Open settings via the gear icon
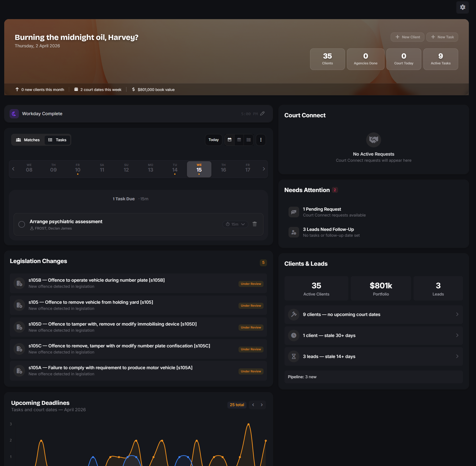Screen dimensions: 476x466 (x=462, y=7)
